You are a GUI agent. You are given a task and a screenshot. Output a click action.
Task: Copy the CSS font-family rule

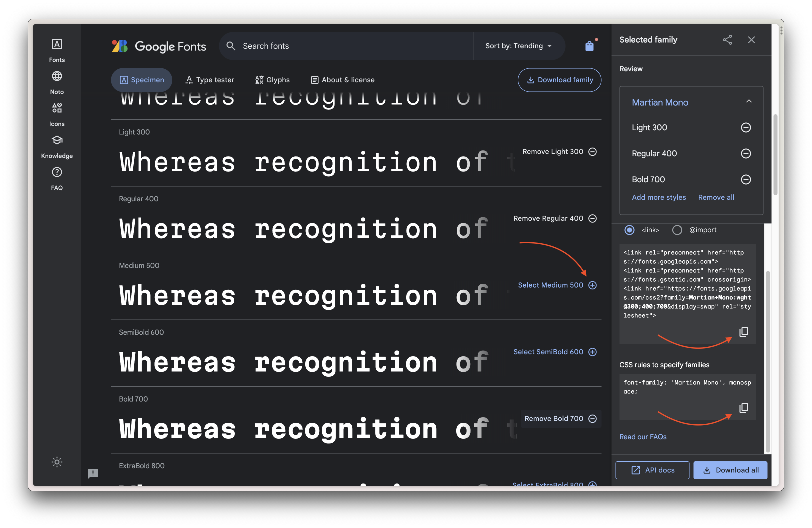coord(743,407)
